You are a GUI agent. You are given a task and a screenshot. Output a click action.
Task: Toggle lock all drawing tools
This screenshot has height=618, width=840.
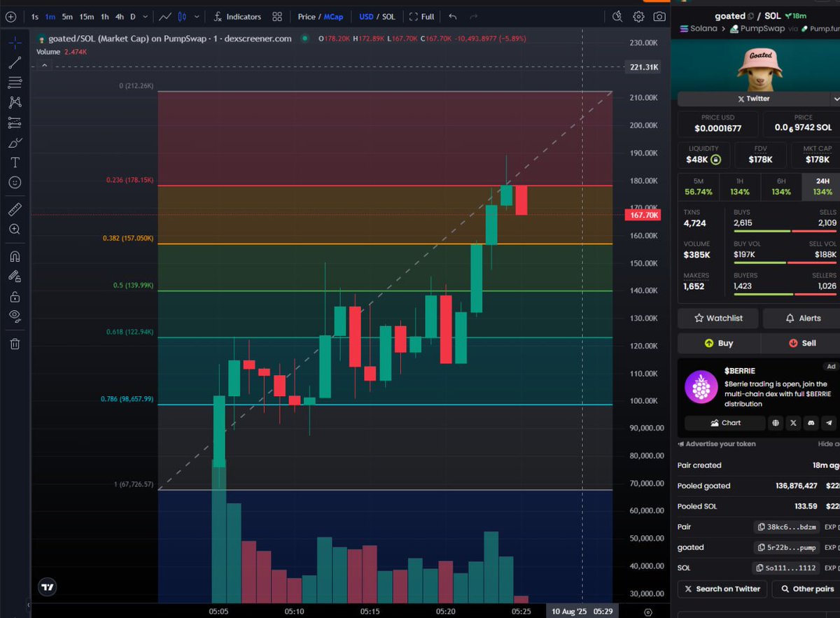[15, 296]
